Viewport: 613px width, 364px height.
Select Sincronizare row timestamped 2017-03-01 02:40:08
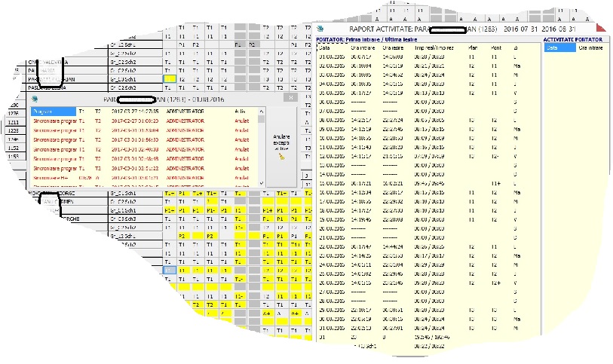[144, 149]
